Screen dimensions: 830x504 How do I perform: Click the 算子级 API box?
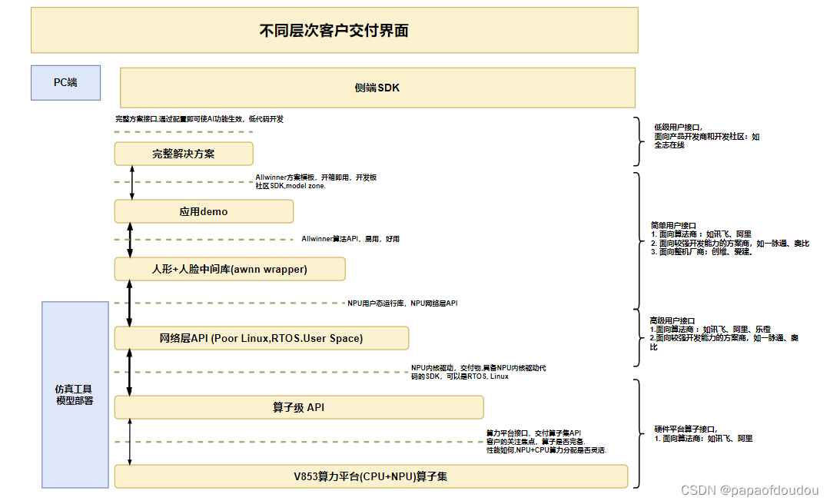299,407
